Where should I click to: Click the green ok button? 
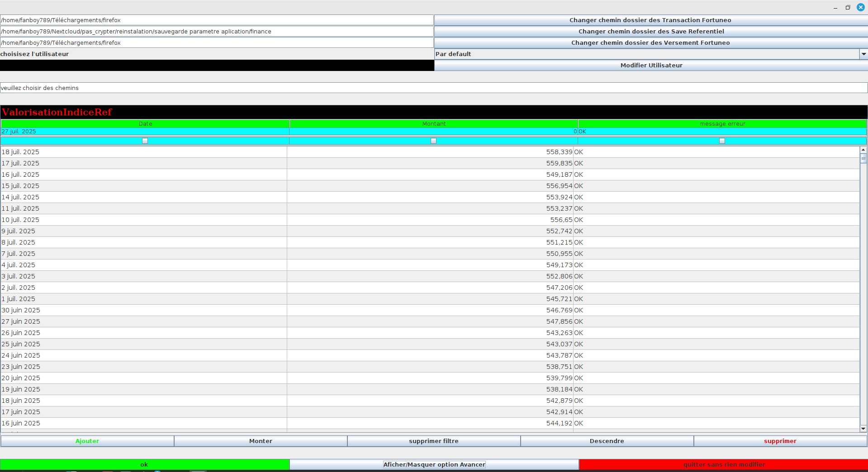click(144, 464)
